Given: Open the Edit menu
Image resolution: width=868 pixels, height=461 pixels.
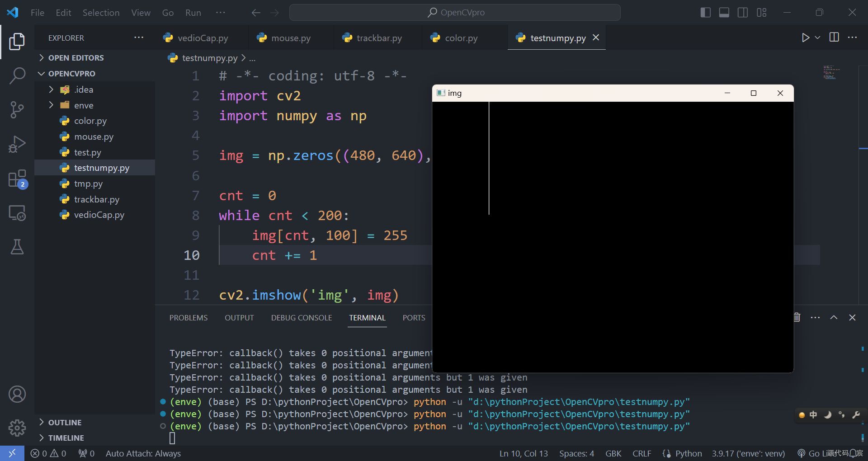Looking at the screenshot, I should point(63,13).
